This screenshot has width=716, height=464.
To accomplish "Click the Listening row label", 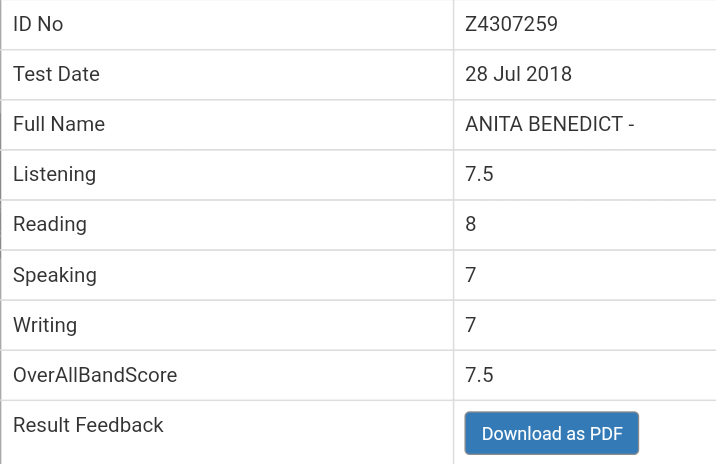I will 54,174.
